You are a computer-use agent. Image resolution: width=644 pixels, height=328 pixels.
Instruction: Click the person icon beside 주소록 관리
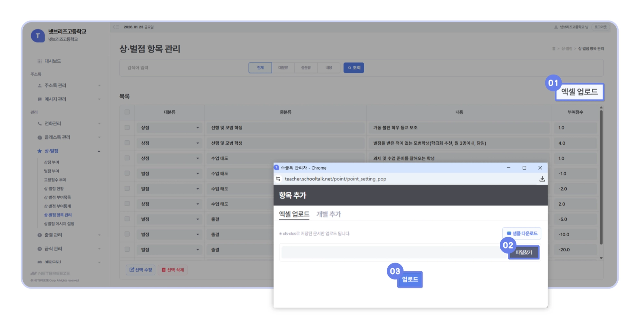(x=40, y=86)
